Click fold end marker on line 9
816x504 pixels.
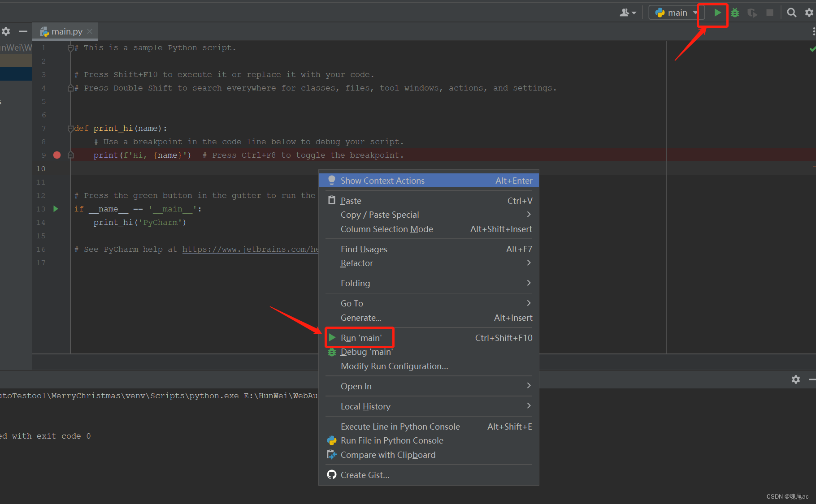click(x=70, y=155)
